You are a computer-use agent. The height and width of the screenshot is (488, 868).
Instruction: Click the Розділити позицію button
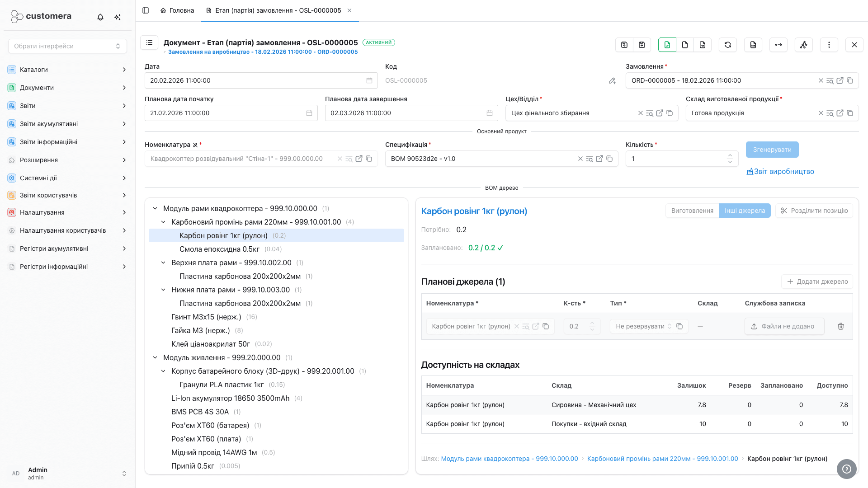(x=814, y=211)
